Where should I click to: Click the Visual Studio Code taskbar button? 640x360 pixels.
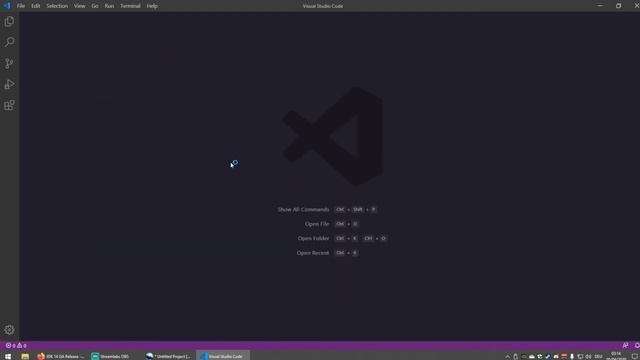[223, 356]
